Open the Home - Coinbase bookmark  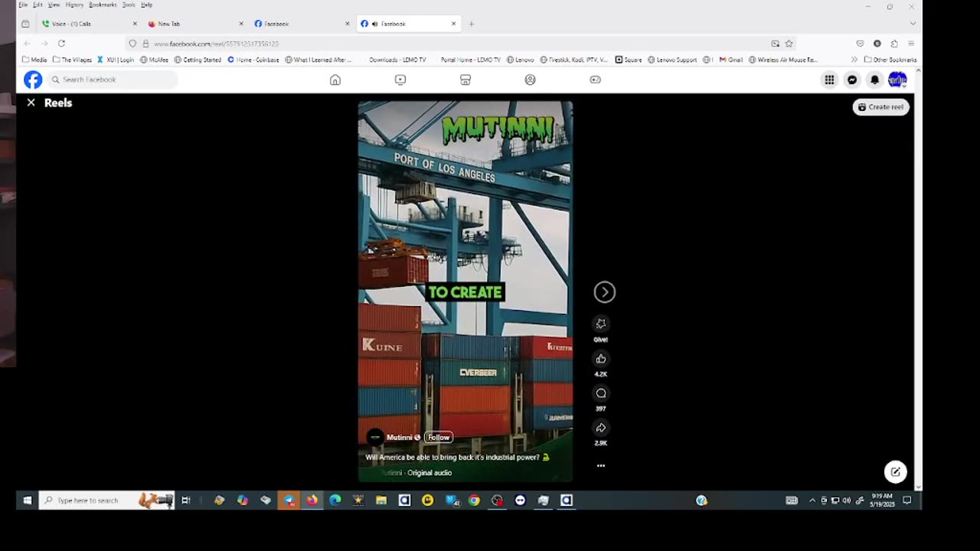pyautogui.click(x=253, y=60)
